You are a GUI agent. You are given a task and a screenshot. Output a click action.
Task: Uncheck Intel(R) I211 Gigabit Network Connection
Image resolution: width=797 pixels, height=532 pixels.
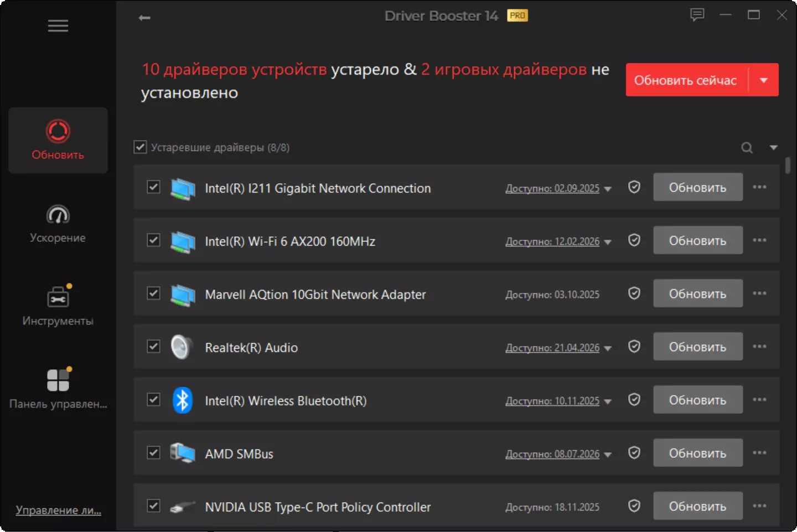coord(153,187)
